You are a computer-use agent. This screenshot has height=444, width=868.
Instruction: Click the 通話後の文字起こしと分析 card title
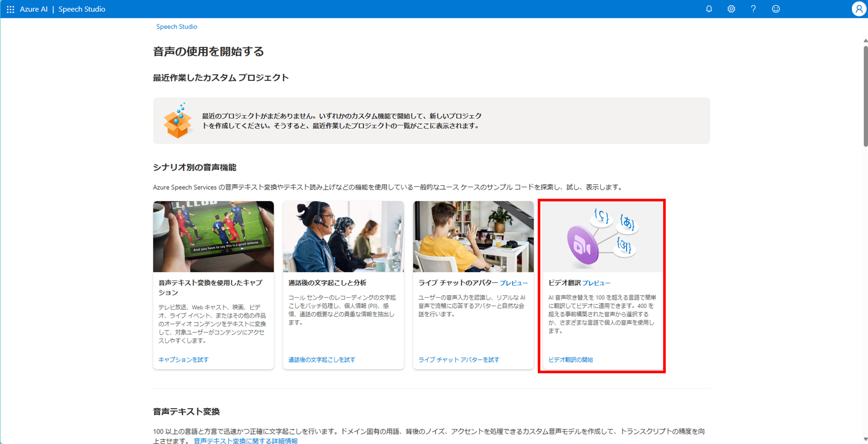[x=327, y=283]
